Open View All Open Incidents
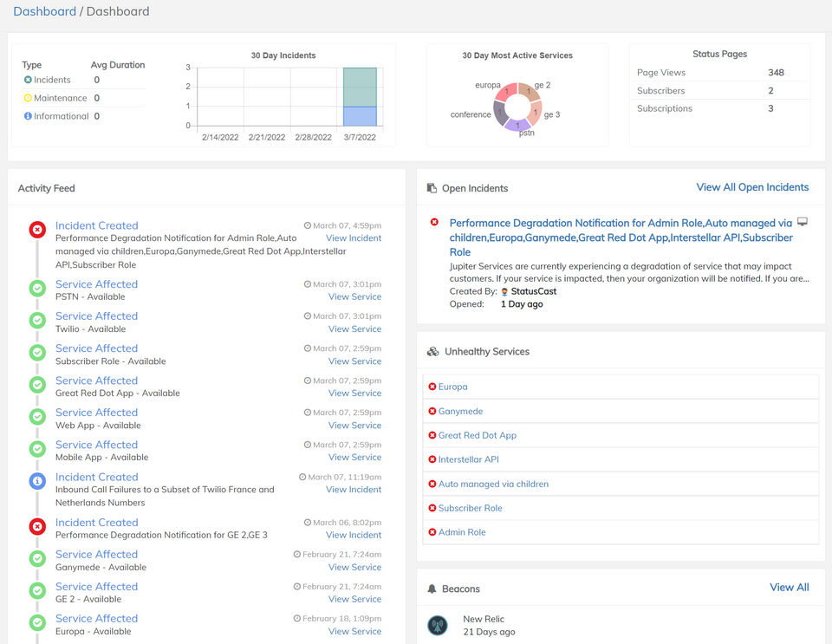The image size is (832, 644). (x=752, y=187)
